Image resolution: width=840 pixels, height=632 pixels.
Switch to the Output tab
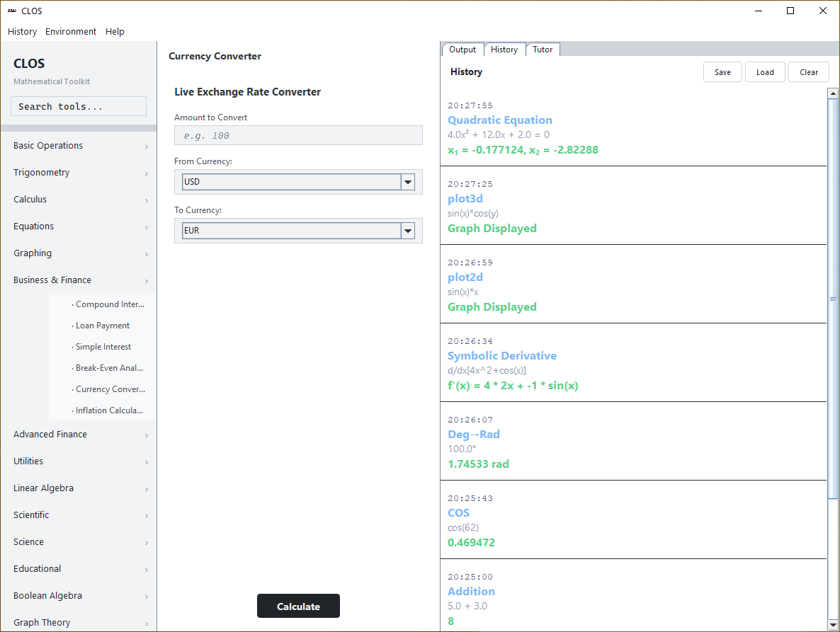tap(462, 50)
